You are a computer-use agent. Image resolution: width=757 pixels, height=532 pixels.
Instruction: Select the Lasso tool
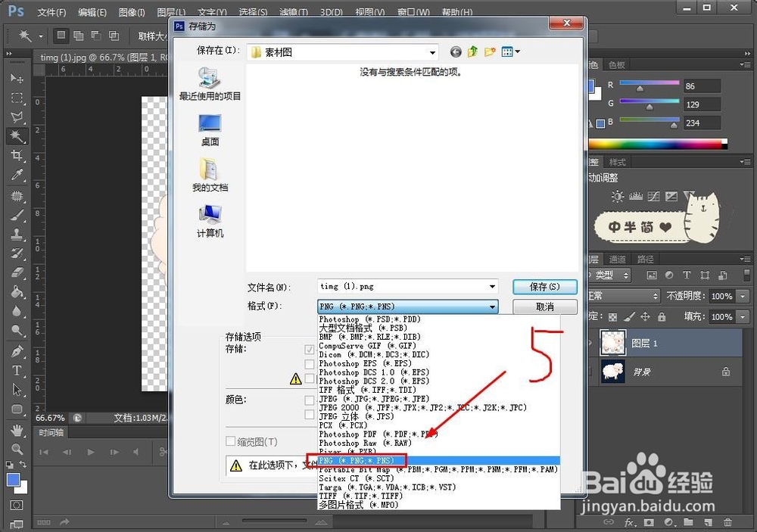(x=16, y=117)
